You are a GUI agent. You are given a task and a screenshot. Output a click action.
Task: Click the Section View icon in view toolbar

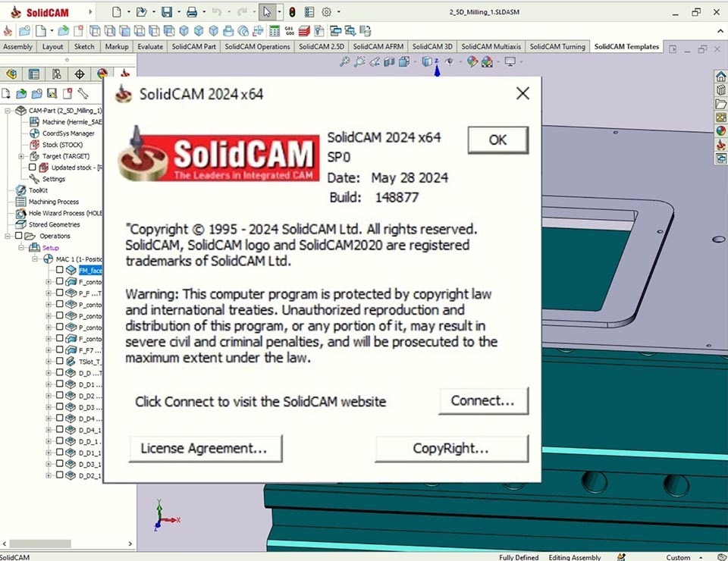(x=389, y=61)
